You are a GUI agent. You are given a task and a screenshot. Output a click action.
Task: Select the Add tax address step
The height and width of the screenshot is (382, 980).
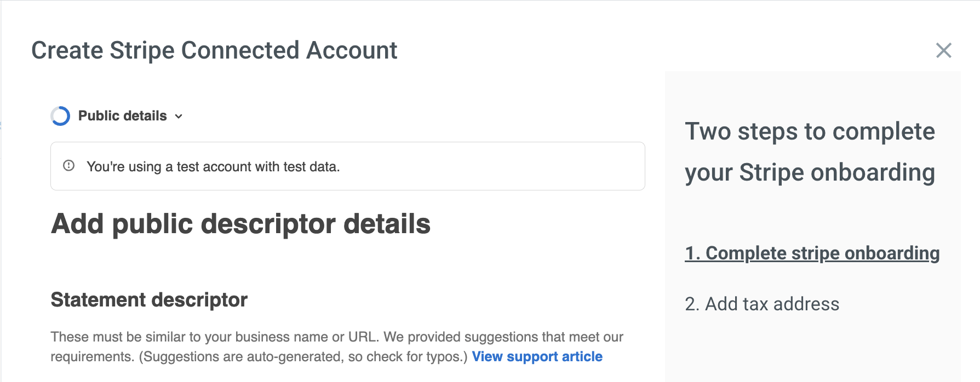point(761,304)
